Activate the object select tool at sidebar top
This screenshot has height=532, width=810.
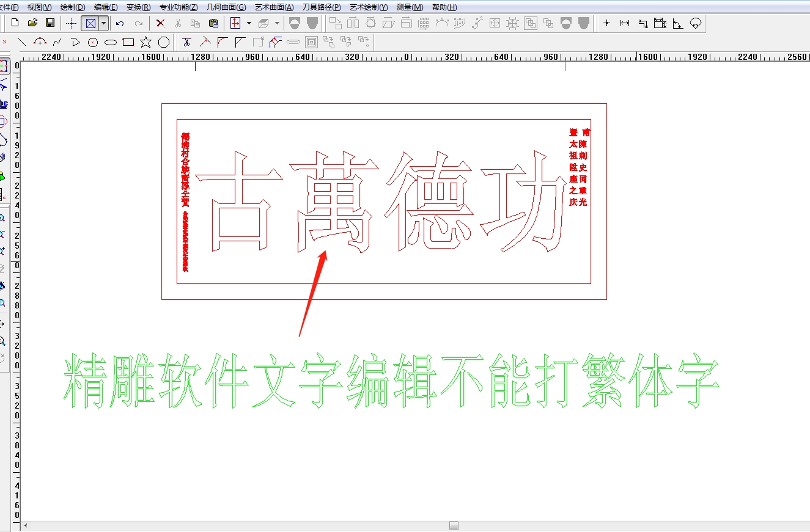tap(4, 66)
